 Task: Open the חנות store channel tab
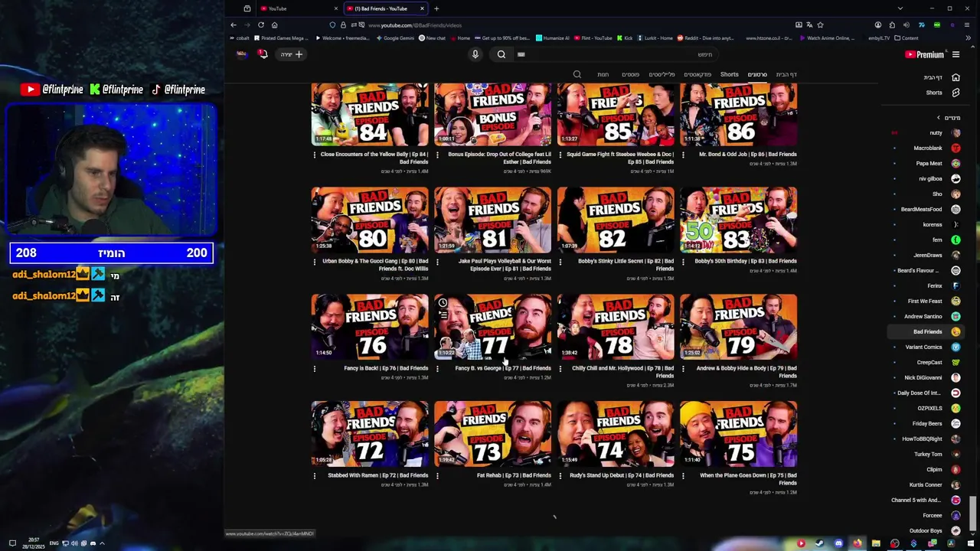point(603,74)
